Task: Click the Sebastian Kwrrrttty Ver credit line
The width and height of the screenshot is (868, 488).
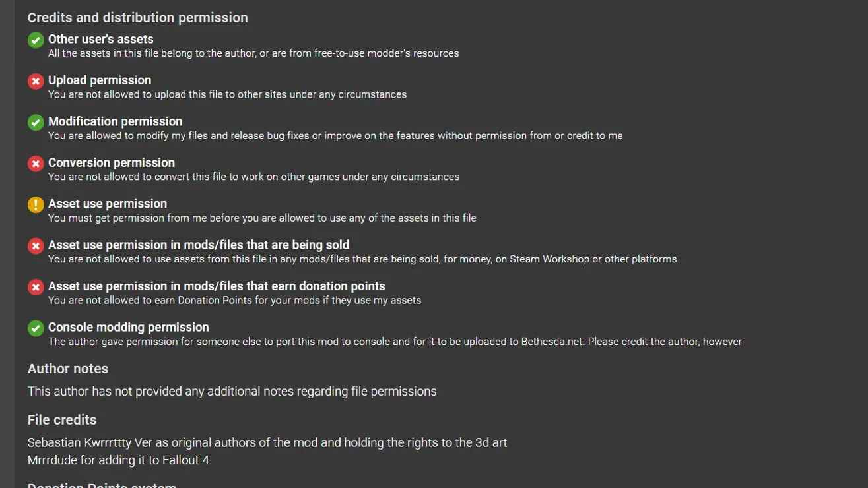Action: click(267, 442)
